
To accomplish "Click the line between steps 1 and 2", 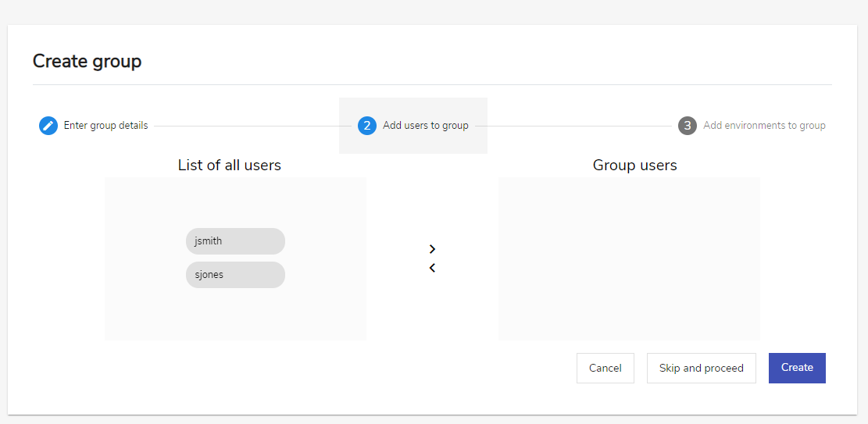I will click(x=252, y=126).
